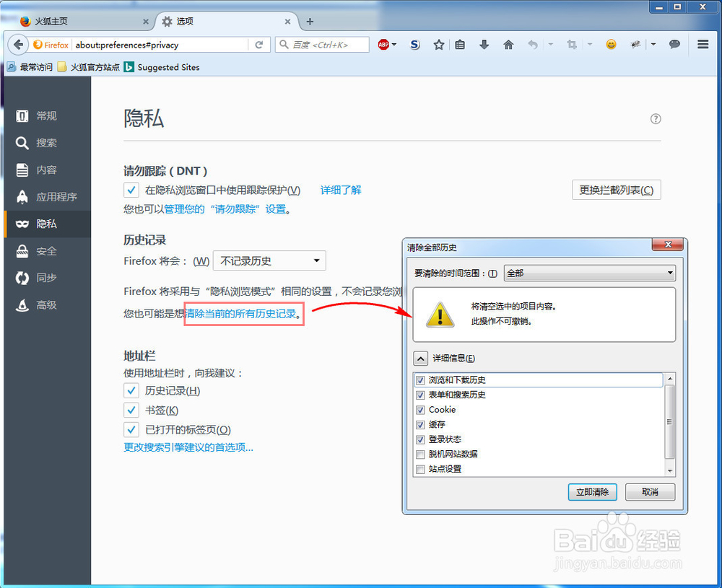This screenshot has height=588, width=722.
Task: Uncheck 登录状态 in the dialog
Action: tap(420, 439)
